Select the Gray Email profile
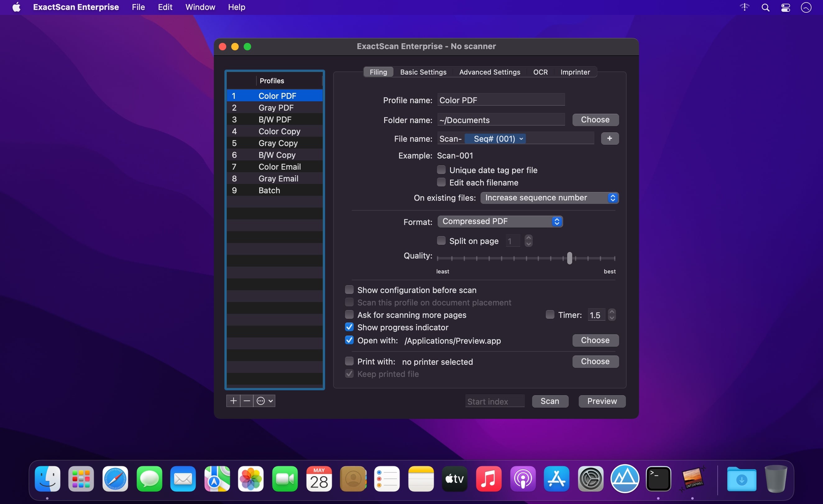The width and height of the screenshot is (823, 504). (x=278, y=179)
